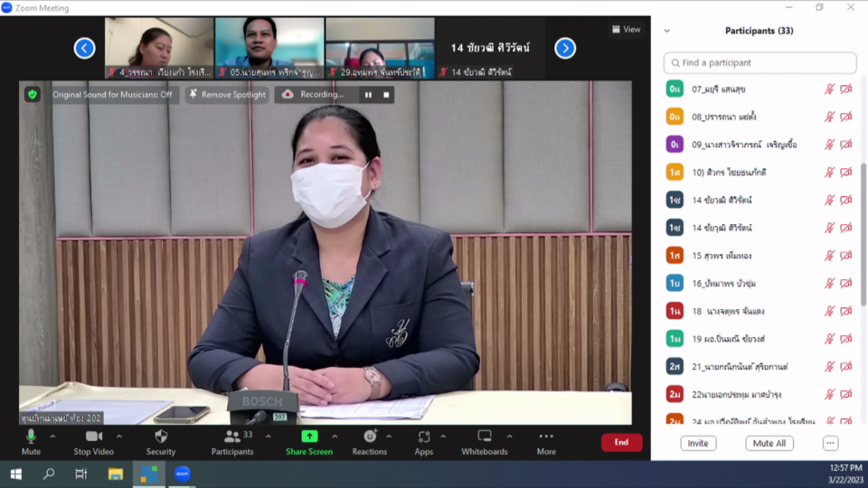Toggle microphone for participant 22
Image resolution: width=868 pixels, height=488 pixels.
pos(829,394)
